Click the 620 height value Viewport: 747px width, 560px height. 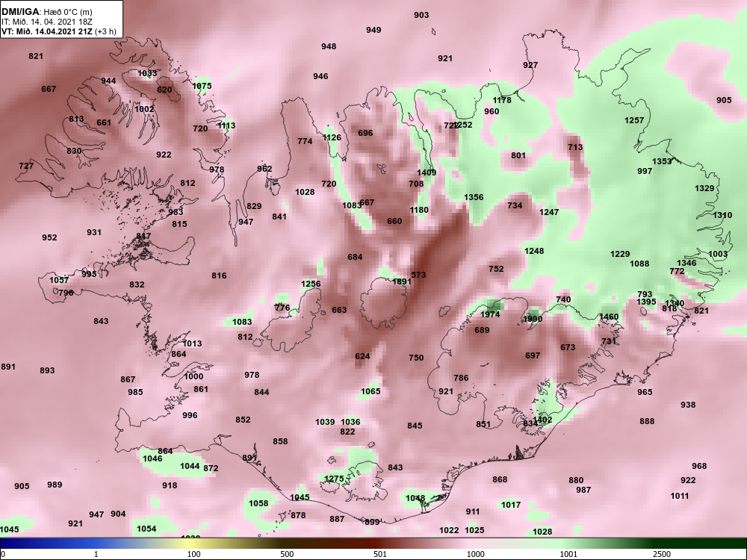[x=164, y=90]
